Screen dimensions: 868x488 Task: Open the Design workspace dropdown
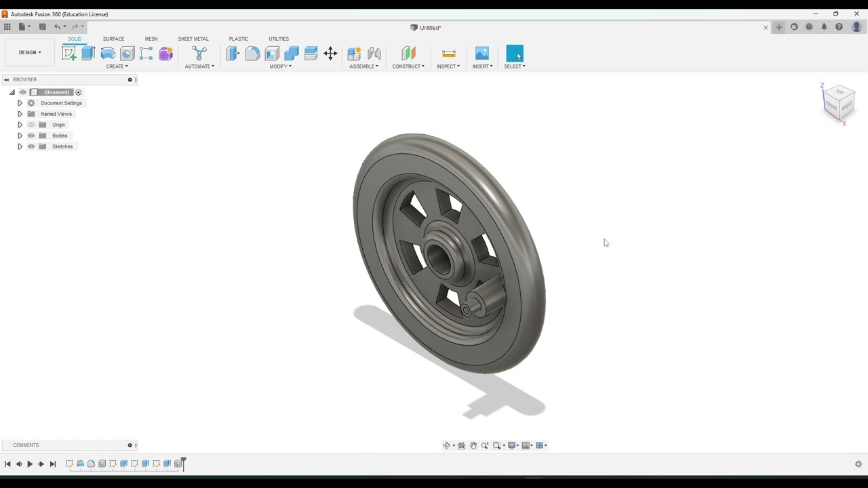30,52
